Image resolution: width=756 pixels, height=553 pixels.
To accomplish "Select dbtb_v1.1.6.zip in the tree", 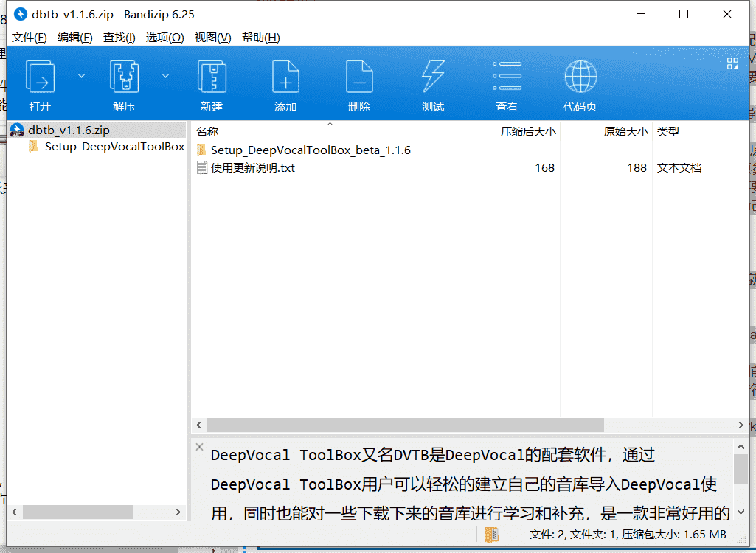I will coord(69,131).
